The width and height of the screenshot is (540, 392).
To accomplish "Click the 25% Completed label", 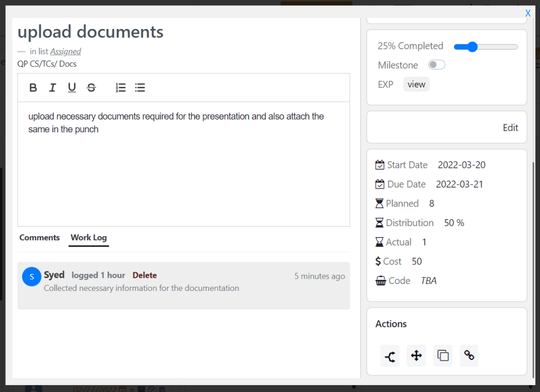I will [410, 46].
